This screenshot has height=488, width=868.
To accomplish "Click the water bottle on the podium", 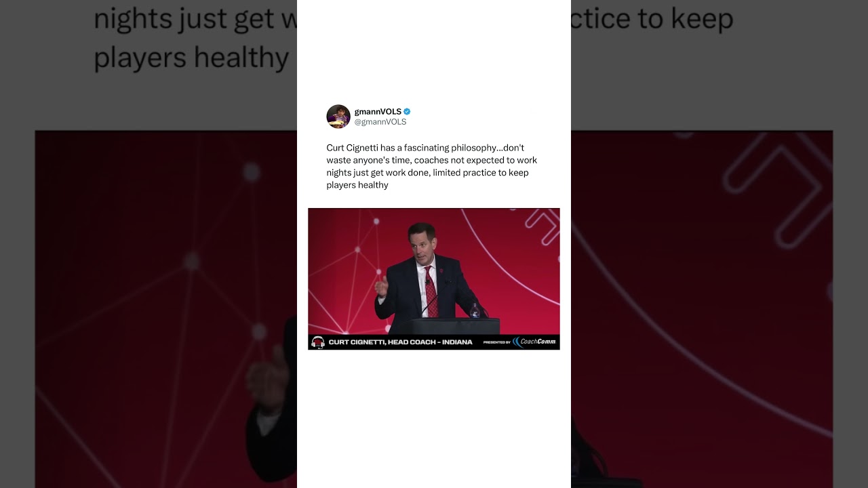I will point(475,310).
